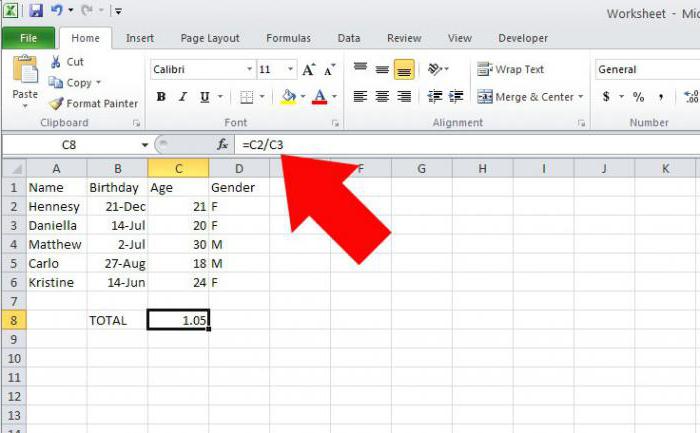Switch to the Insert tab
The width and height of the screenshot is (700, 433).
click(140, 38)
